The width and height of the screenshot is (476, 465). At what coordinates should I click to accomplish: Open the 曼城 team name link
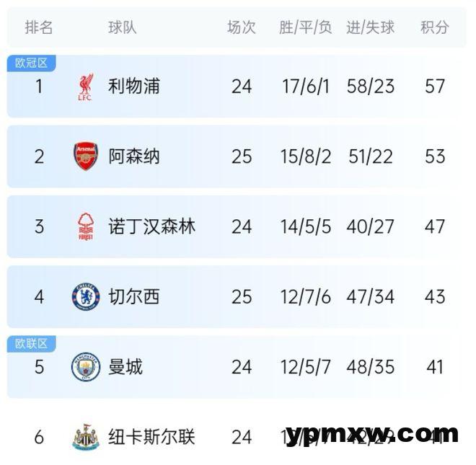[x=125, y=367]
